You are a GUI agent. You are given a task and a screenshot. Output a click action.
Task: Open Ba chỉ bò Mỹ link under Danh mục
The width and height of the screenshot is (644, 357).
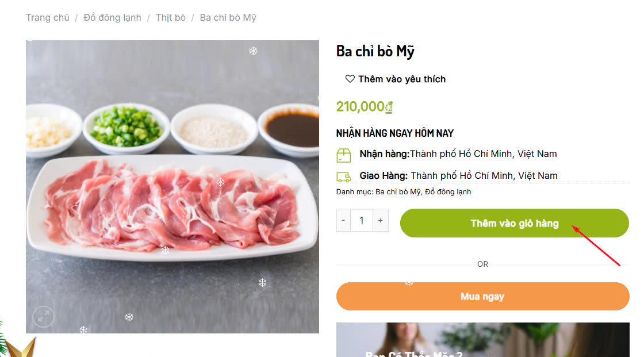coord(398,191)
